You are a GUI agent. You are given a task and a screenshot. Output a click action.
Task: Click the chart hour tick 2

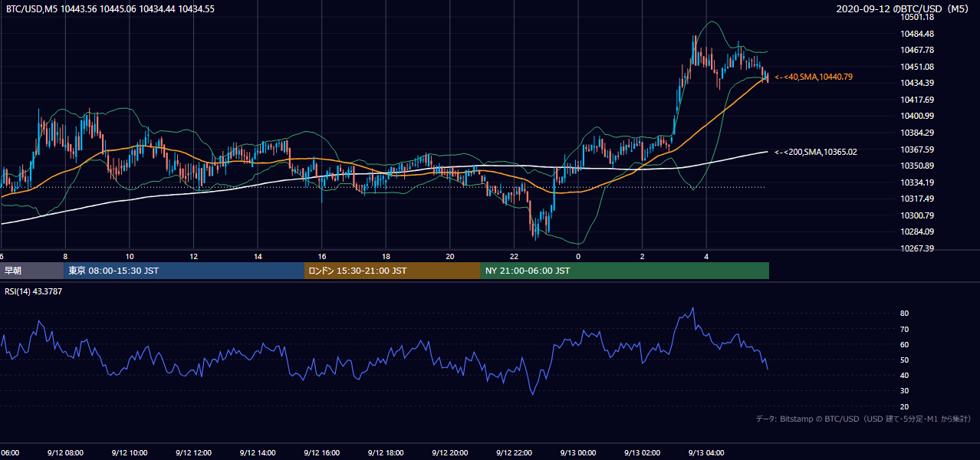tap(643, 257)
